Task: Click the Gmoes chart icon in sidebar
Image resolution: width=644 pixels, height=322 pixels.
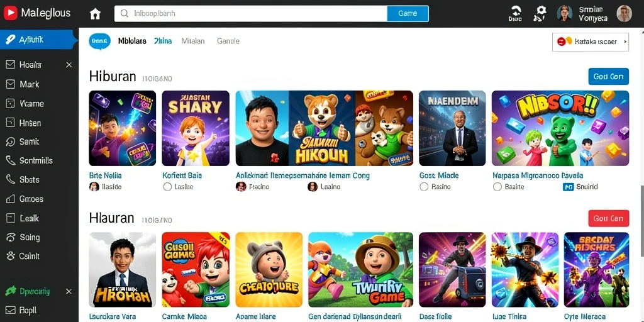Action: coord(10,199)
